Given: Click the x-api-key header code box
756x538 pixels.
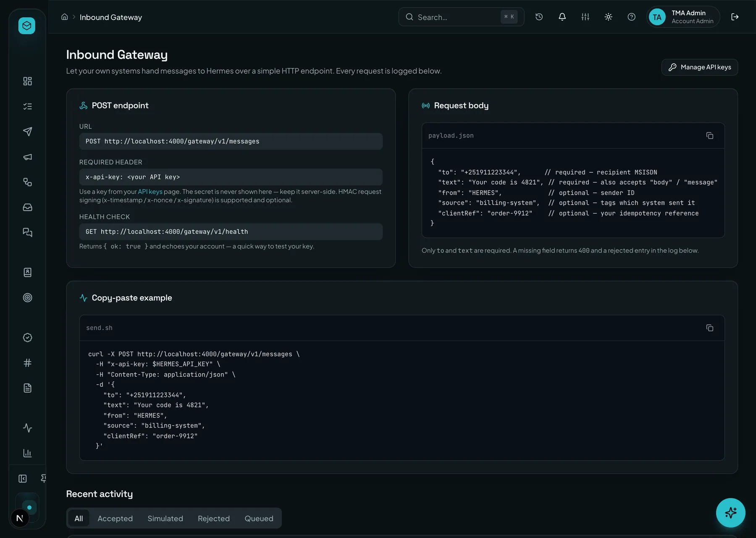Looking at the screenshot, I should pos(231,177).
